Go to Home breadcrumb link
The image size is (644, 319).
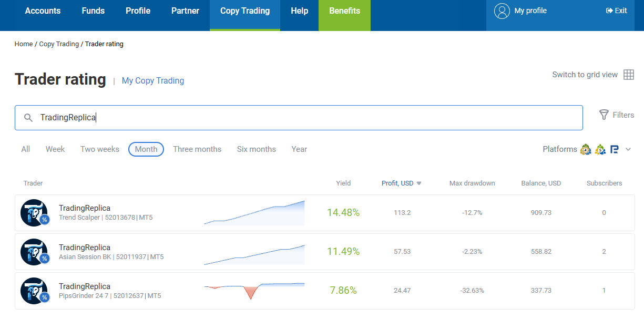24,44
